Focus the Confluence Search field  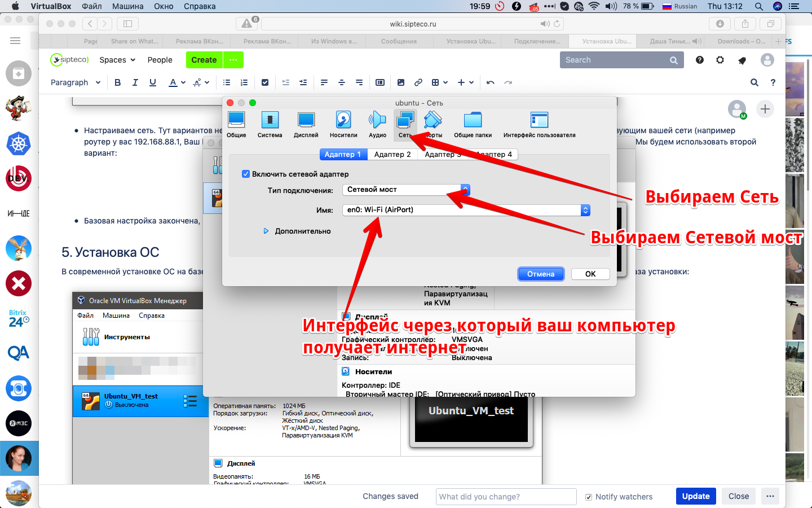[x=621, y=60]
